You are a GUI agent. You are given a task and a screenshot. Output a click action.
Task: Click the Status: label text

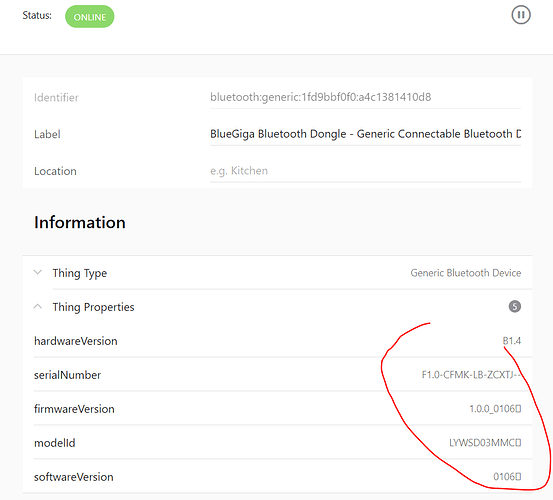coord(37,16)
